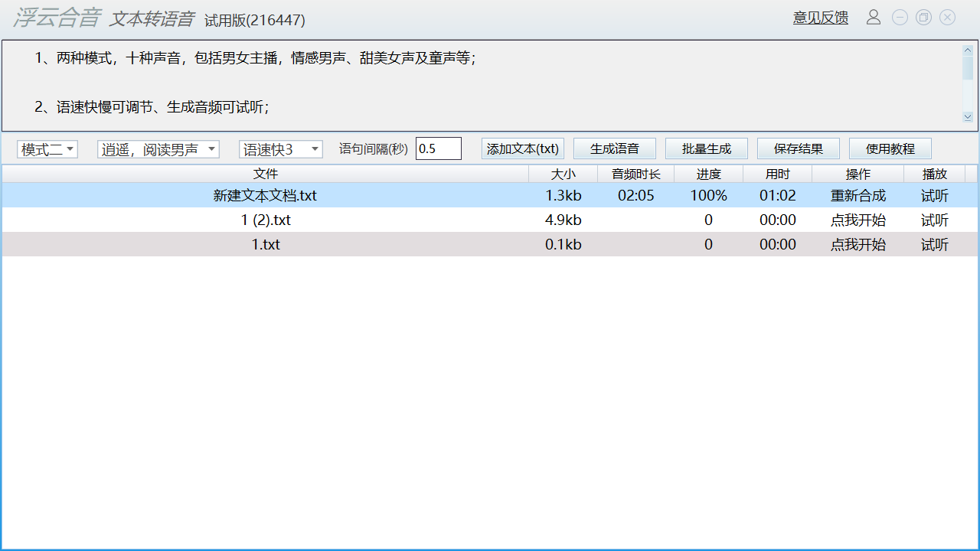The width and height of the screenshot is (980, 551).
Task: Open the user account icon
Action: point(874,17)
